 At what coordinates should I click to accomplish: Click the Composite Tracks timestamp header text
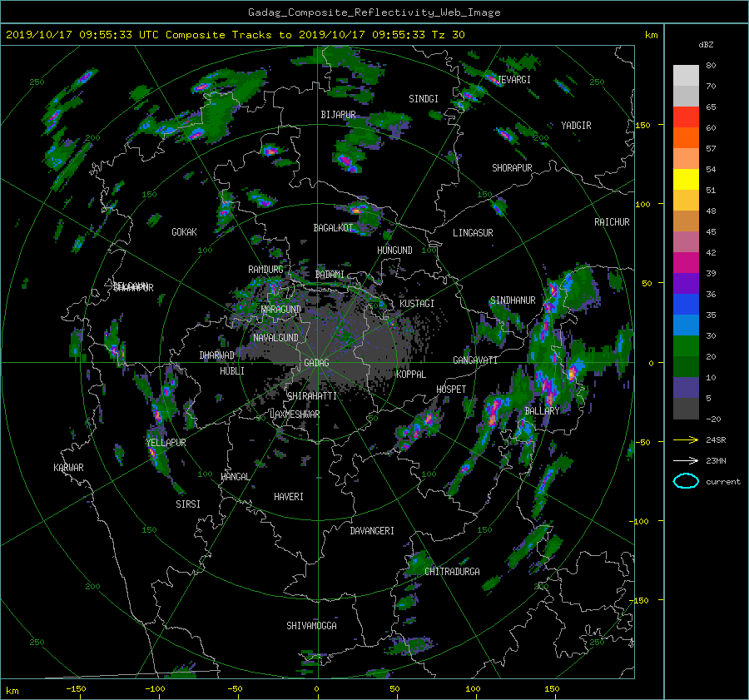(236, 35)
